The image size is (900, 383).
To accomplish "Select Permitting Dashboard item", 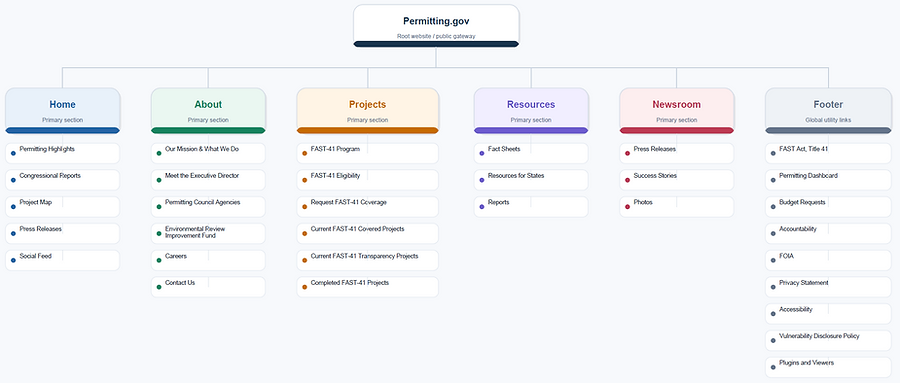I will point(828,180).
